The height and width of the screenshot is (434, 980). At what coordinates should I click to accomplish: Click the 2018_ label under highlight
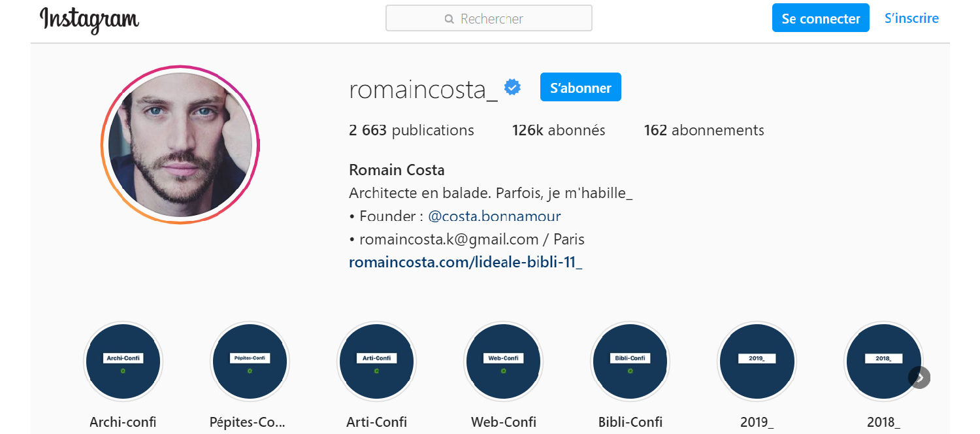883,422
